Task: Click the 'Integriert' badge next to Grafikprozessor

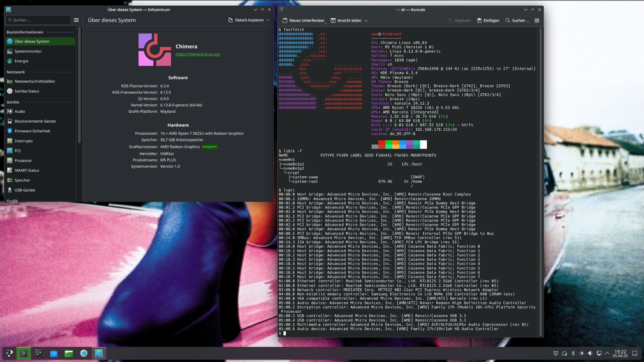Action: pyautogui.click(x=210, y=147)
